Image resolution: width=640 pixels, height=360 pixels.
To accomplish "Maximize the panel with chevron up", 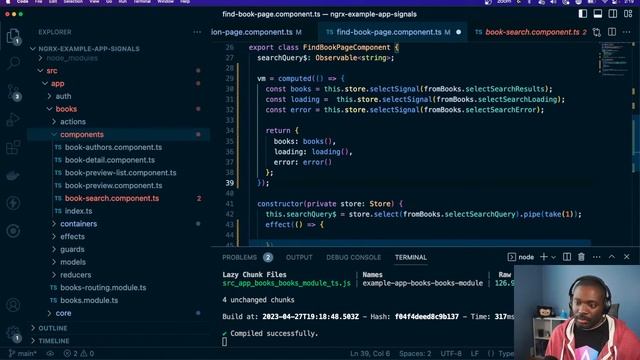I will (x=611, y=257).
